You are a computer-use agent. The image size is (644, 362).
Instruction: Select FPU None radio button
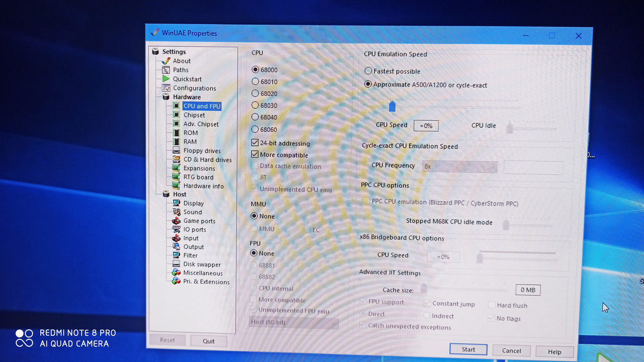[x=254, y=253]
